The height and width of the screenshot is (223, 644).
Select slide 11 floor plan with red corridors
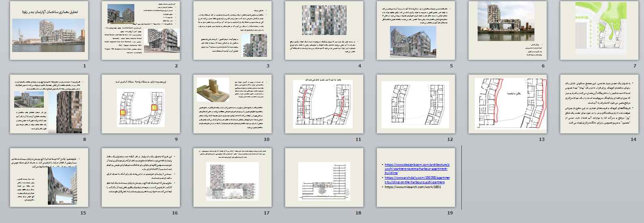pos(324,104)
